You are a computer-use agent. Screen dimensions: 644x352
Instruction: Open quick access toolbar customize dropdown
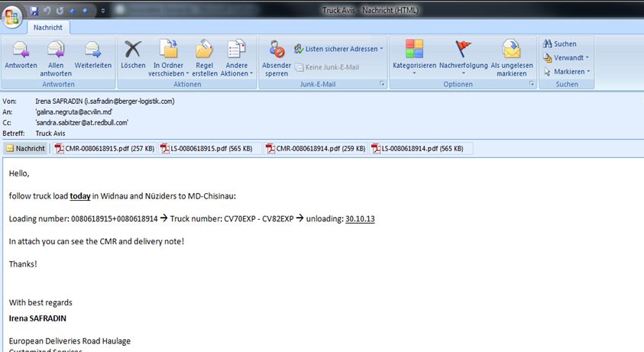[102, 11]
